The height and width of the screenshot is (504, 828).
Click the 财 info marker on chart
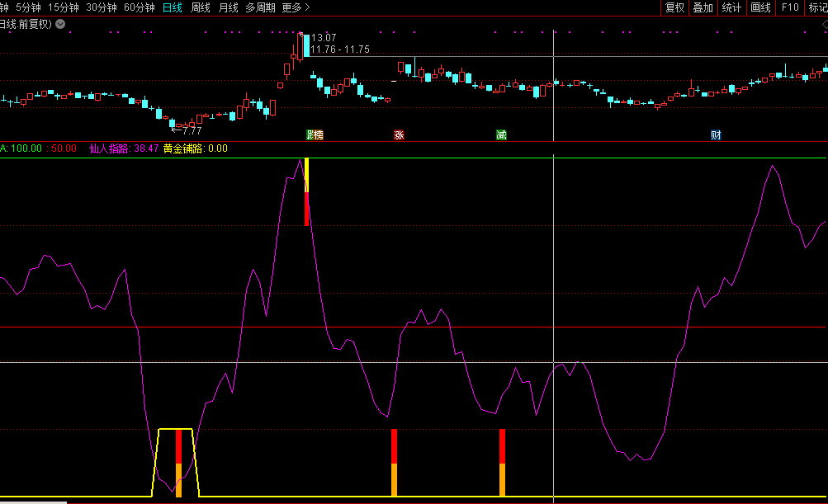(x=716, y=134)
